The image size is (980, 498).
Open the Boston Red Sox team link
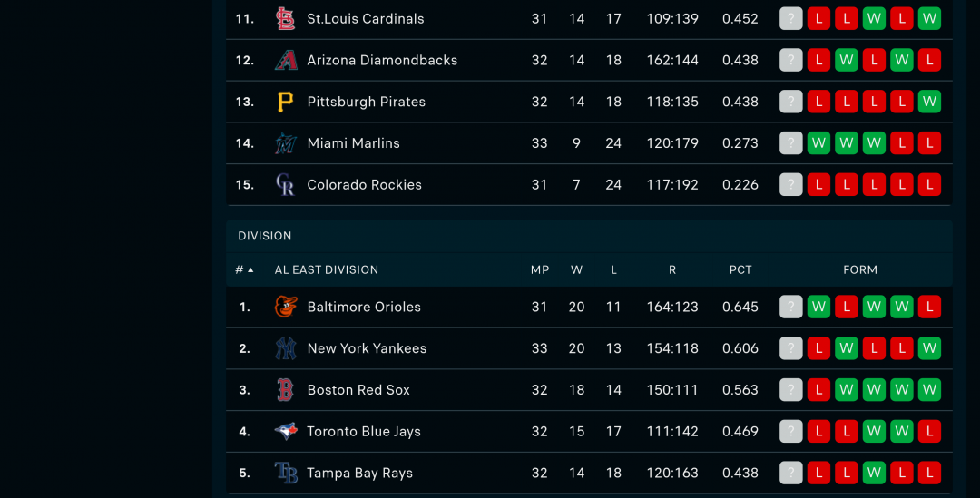coord(358,390)
